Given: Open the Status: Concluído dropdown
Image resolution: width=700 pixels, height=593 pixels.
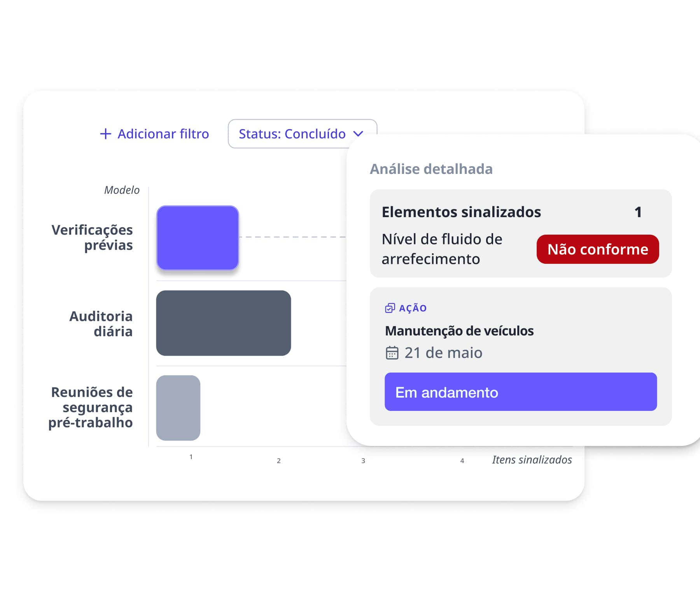Looking at the screenshot, I should (292, 134).
